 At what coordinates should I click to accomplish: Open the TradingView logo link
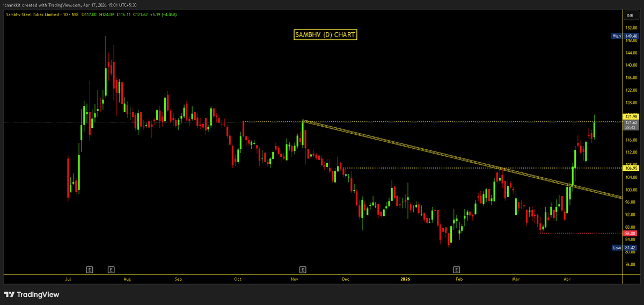click(x=32, y=294)
